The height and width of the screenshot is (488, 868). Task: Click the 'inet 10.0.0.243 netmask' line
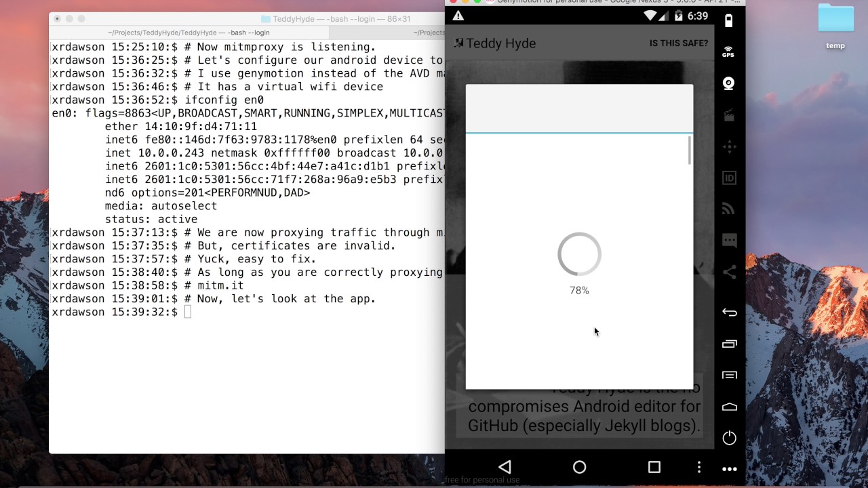pos(275,152)
